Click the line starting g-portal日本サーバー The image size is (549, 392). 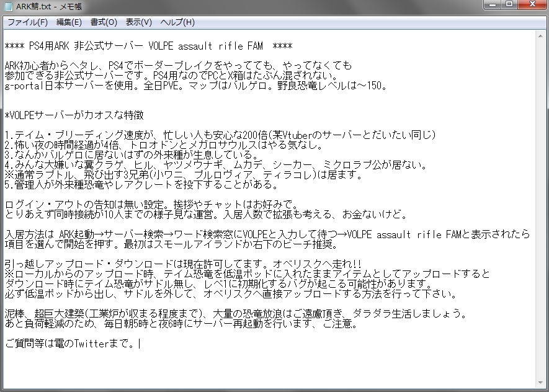click(196, 86)
